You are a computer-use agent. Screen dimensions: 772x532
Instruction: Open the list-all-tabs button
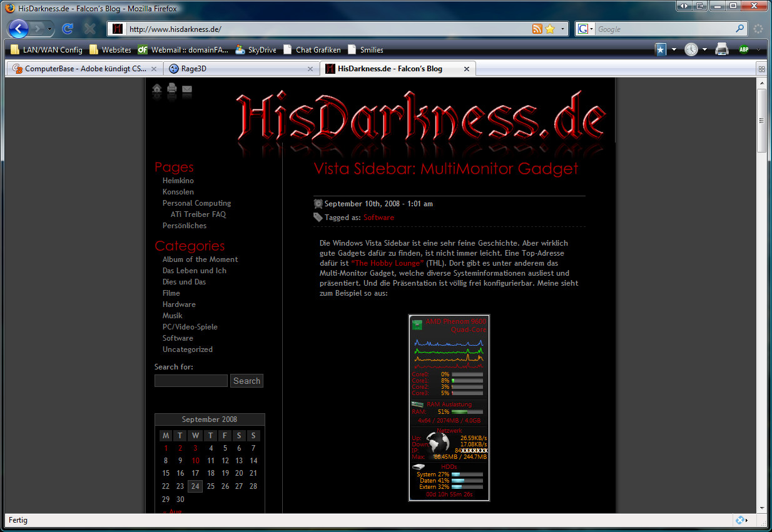(x=761, y=69)
